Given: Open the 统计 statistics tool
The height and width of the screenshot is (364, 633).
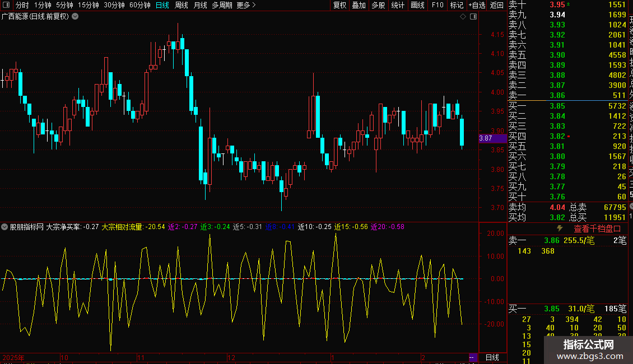Looking at the screenshot, I should coord(398,5).
